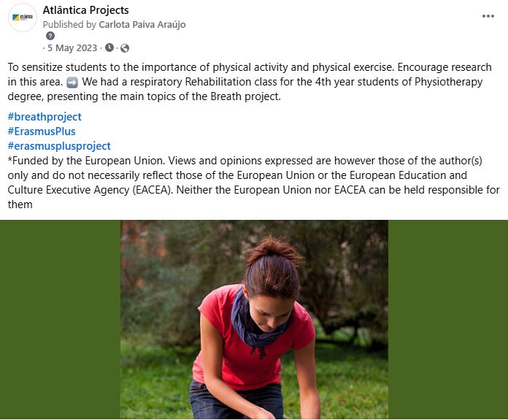Click the woman's blue scarf in the photo

point(255,321)
